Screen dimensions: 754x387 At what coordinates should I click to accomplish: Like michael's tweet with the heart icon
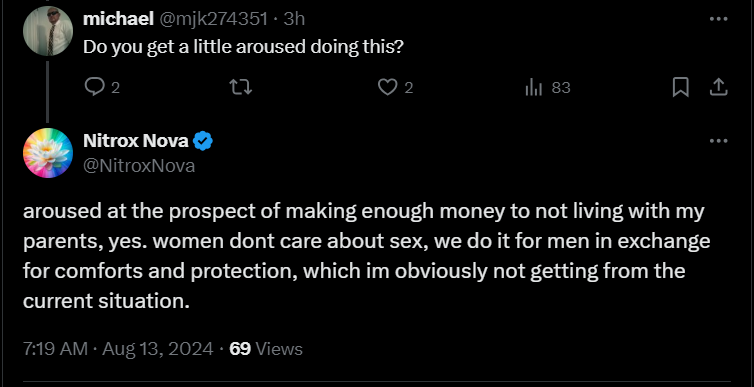(x=387, y=87)
